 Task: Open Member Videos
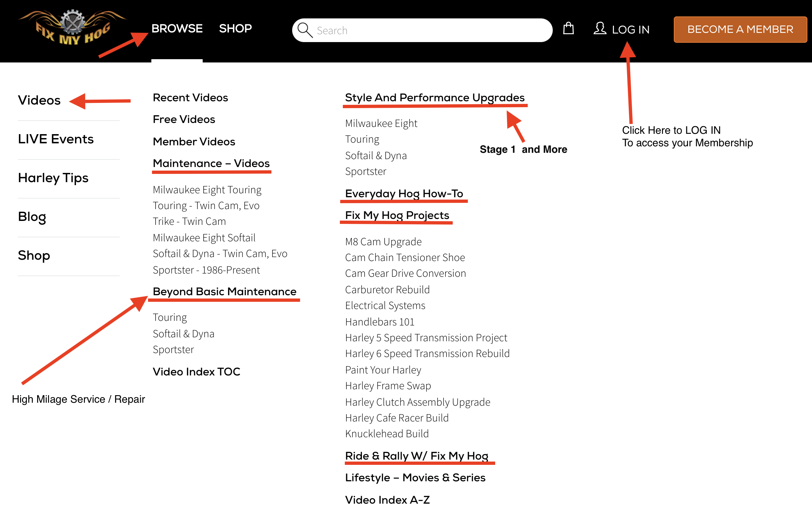pyautogui.click(x=194, y=141)
